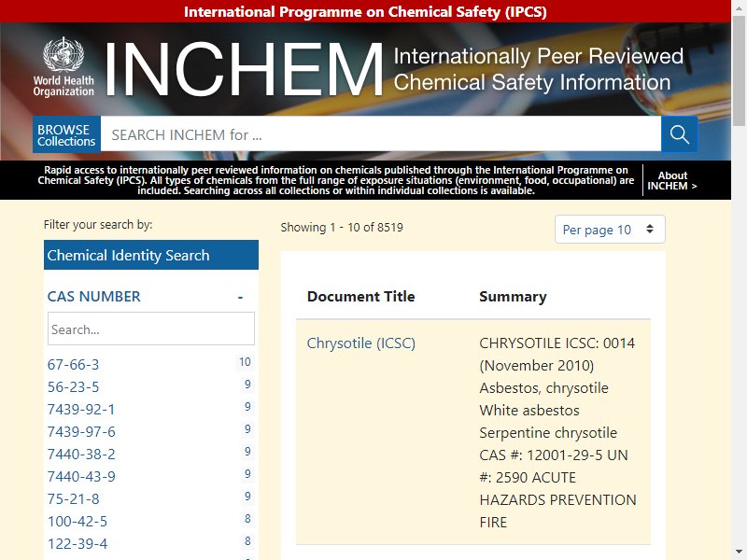
Task: Click the 'Filter your search by:' label
Action: [98, 224]
